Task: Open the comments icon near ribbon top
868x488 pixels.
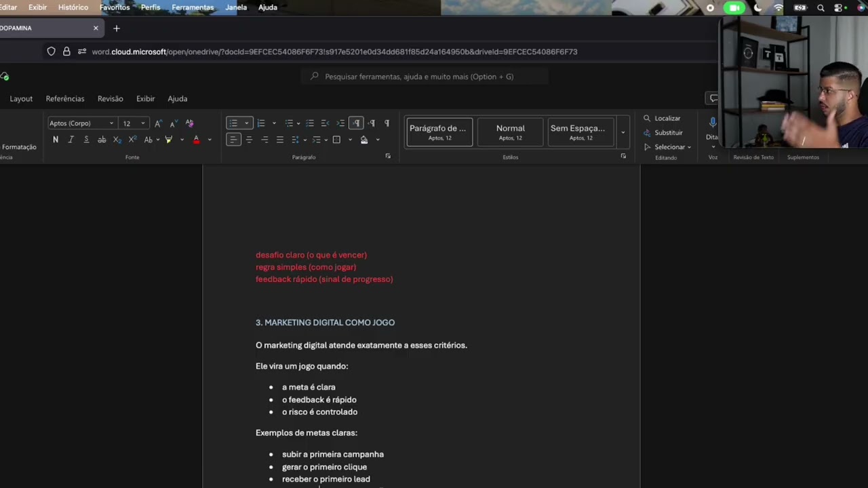Action: (x=713, y=98)
